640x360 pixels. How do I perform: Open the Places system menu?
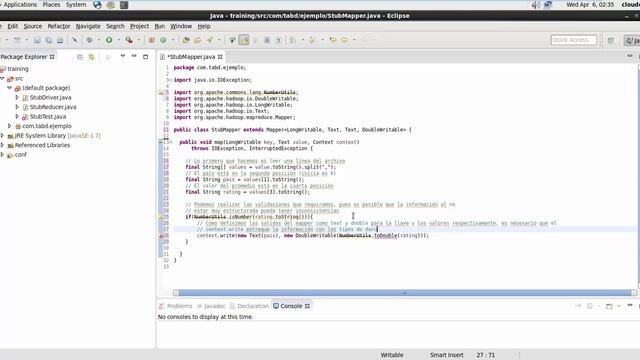pyautogui.click(x=51, y=4)
